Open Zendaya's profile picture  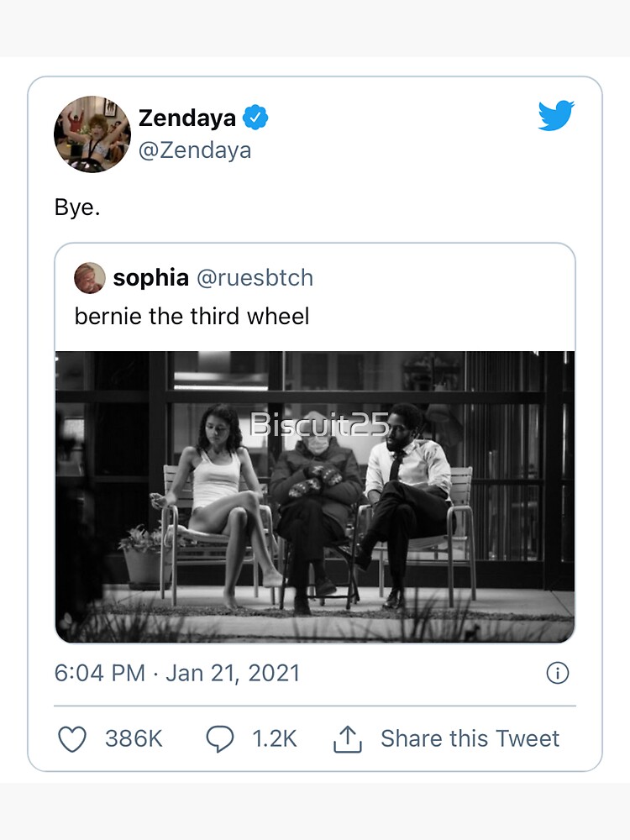click(x=92, y=134)
